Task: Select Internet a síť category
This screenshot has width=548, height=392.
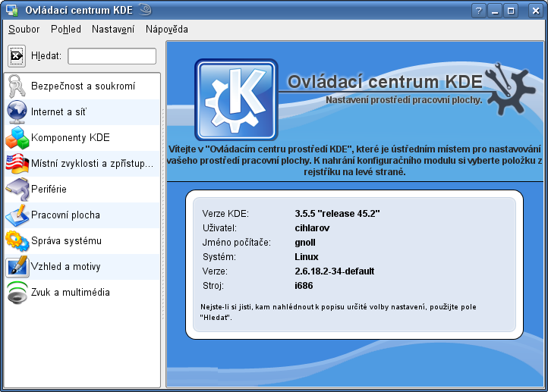Action: pyautogui.click(x=82, y=111)
